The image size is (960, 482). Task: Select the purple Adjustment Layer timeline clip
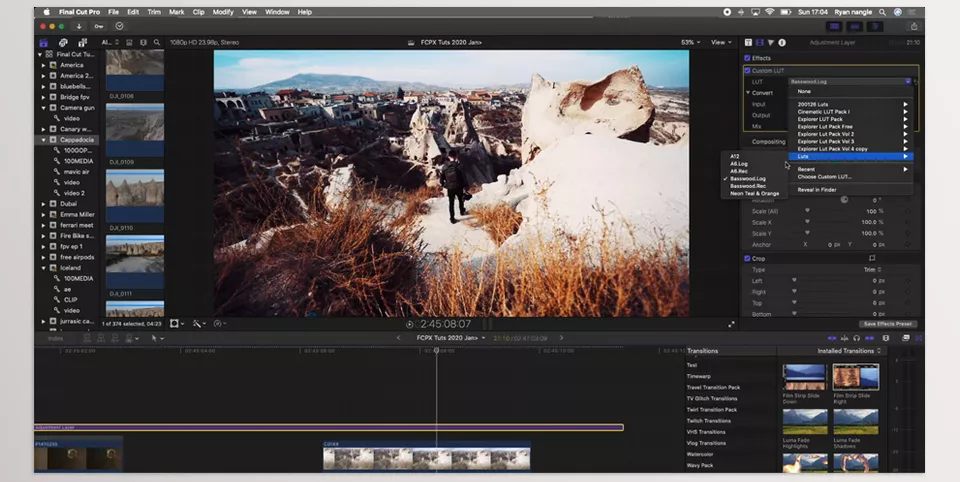pyautogui.click(x=329, y=427)
